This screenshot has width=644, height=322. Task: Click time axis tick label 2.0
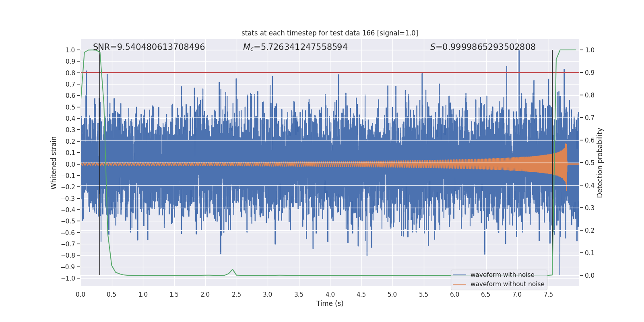click(205, 294)
